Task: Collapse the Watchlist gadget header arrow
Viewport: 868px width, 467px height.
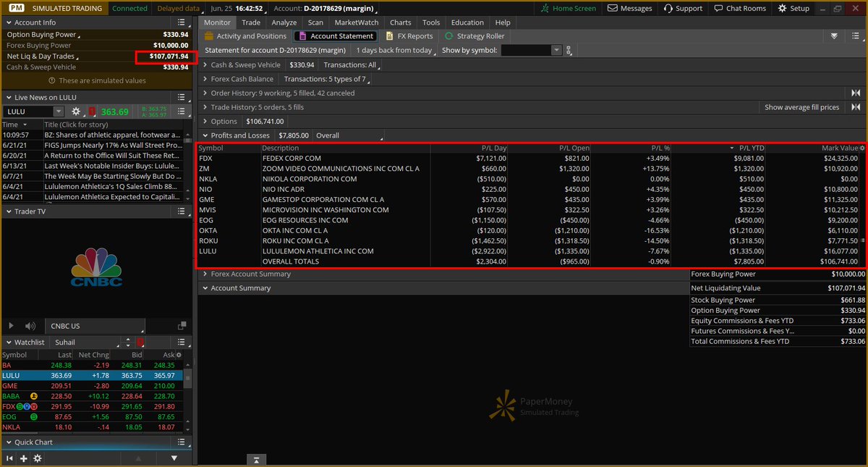Action: pyautogui.click(x=7, y=342)
